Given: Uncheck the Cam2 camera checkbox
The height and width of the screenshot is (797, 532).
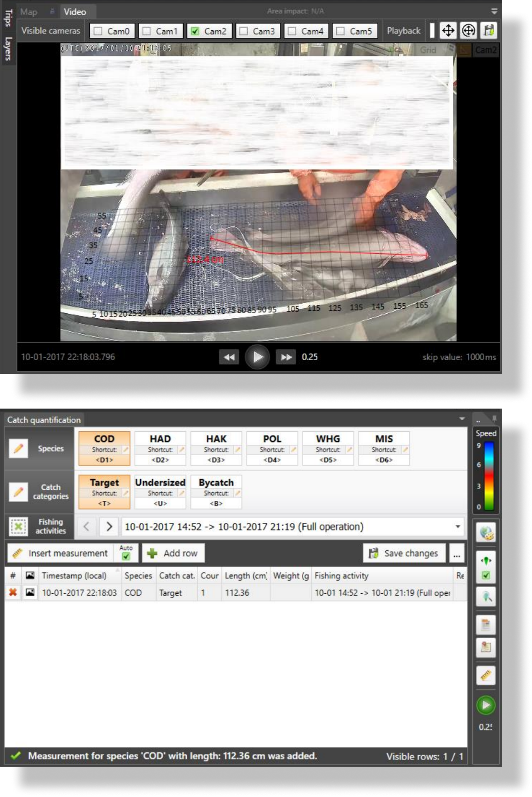Looking at the screenshot, I should (x=195, y=31).
